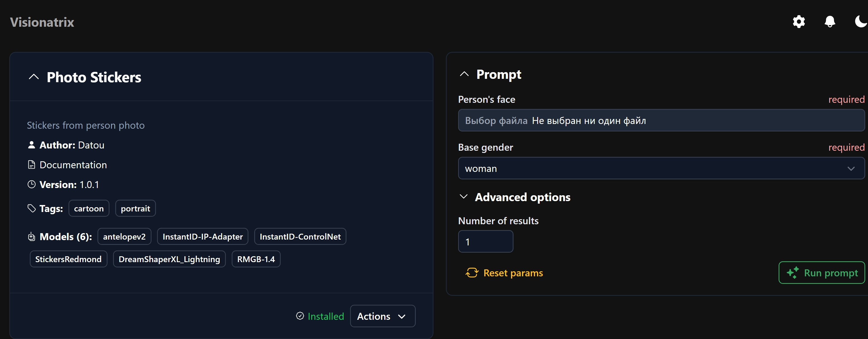868x339 pixels.
Task: Click the InstantID-ControlNet model badge
Action: (300, 236)
